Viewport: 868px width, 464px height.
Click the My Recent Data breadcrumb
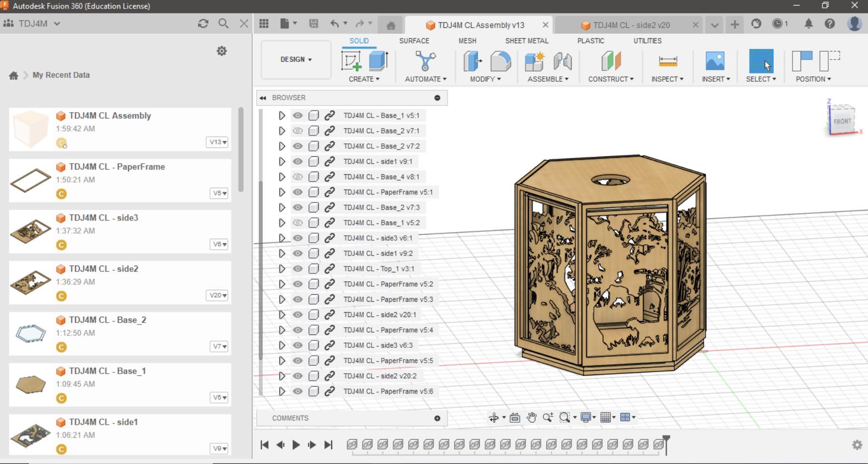pos(61,75)
